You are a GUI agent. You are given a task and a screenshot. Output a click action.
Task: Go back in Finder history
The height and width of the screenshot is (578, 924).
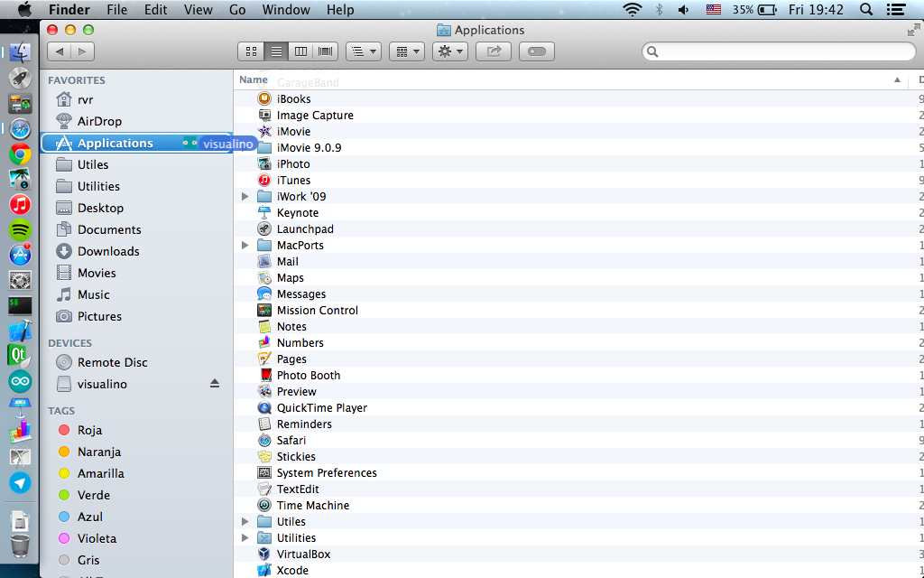pos(59,51)
